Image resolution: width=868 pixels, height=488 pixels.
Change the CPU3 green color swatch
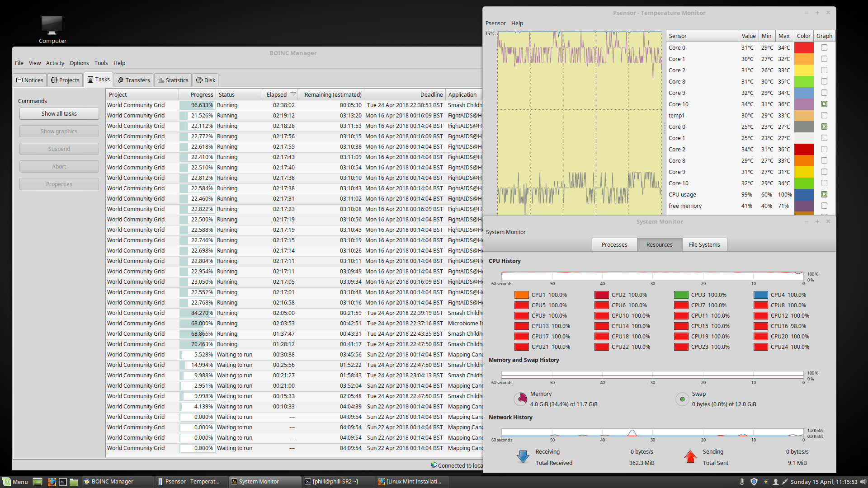click(681, 295)
